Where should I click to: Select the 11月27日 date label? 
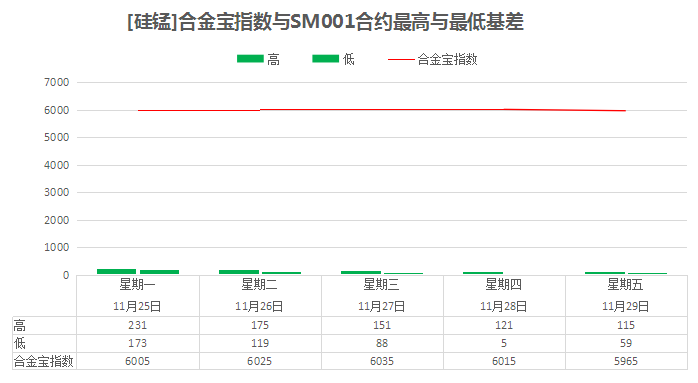pyautogui.click(x=381, y=306)
